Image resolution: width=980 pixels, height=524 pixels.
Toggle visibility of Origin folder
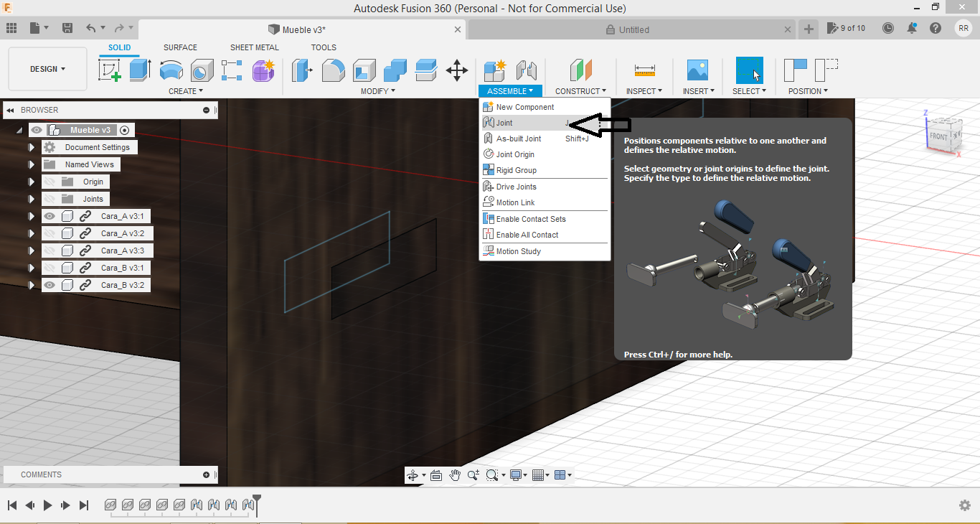50,182
